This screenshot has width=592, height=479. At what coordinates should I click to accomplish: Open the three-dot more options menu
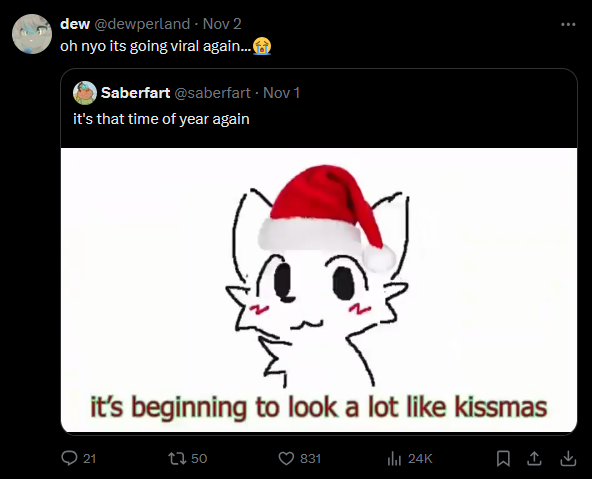tap(568, 25)
